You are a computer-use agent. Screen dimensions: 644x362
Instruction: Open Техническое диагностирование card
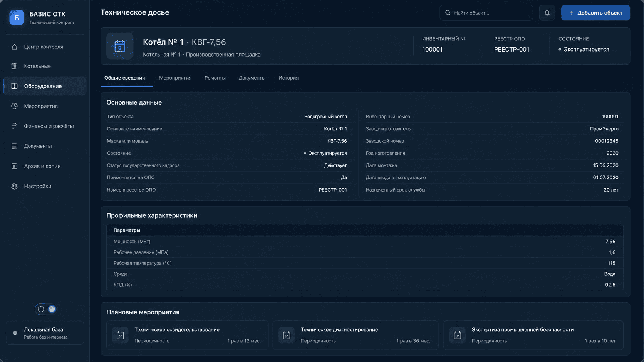[x=356, y=335]
